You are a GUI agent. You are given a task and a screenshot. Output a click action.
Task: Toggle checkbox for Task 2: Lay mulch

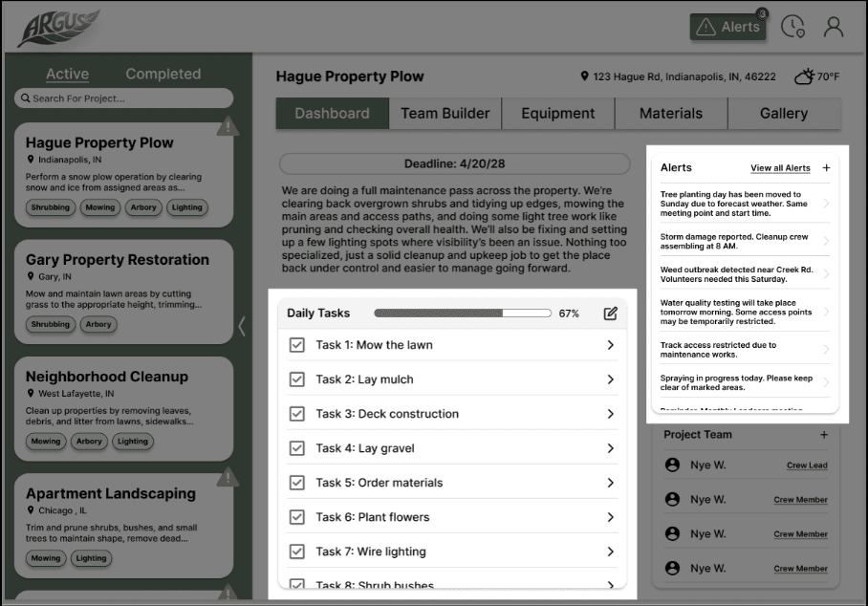297,379
